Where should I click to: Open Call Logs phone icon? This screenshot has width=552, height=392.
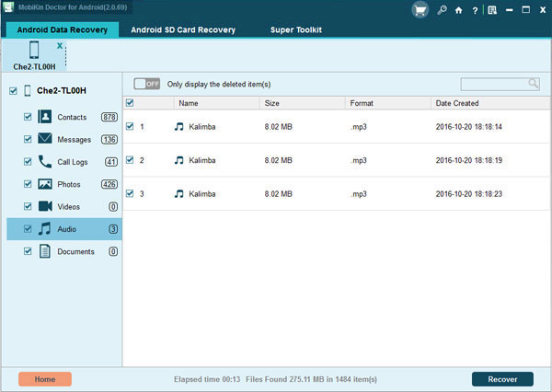pyautogui.click(x=45, y=161)
